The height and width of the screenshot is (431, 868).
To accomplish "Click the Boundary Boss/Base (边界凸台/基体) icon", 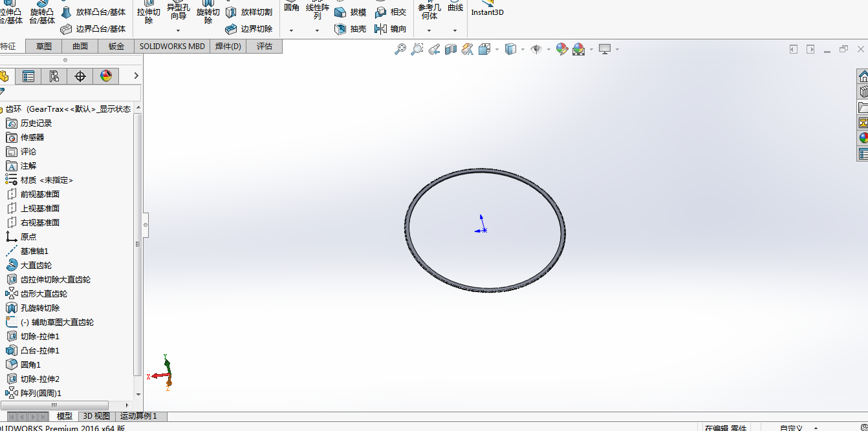I will [67, 29].
